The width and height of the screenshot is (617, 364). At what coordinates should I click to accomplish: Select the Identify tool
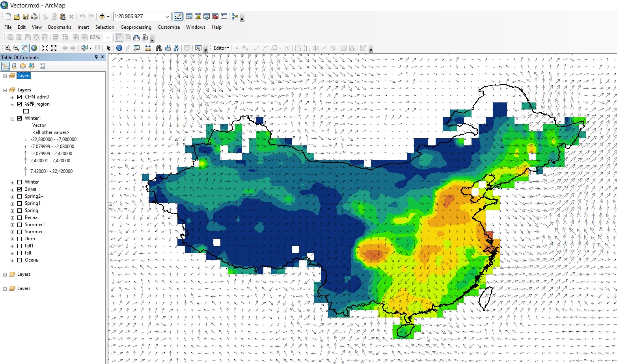click(119, 48)
